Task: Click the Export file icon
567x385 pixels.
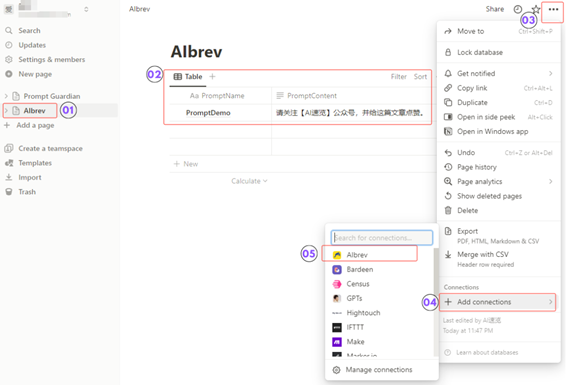Action: click(448, 231)
